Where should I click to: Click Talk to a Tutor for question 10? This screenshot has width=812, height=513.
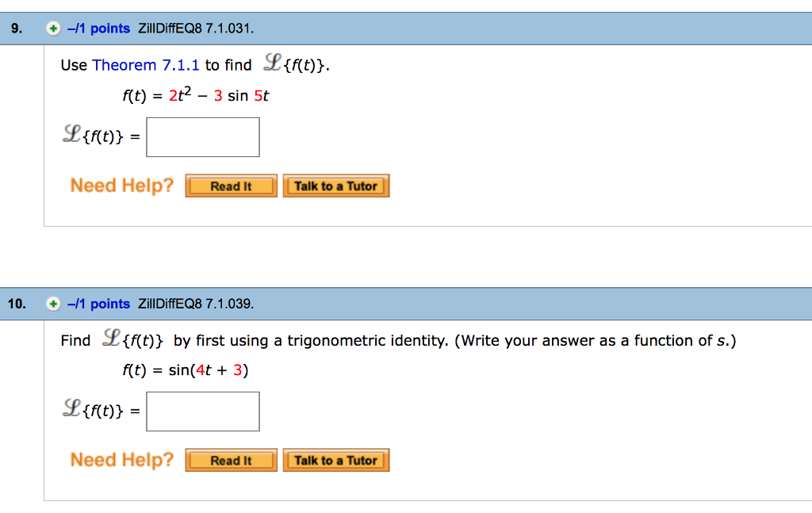coord(335,460)
